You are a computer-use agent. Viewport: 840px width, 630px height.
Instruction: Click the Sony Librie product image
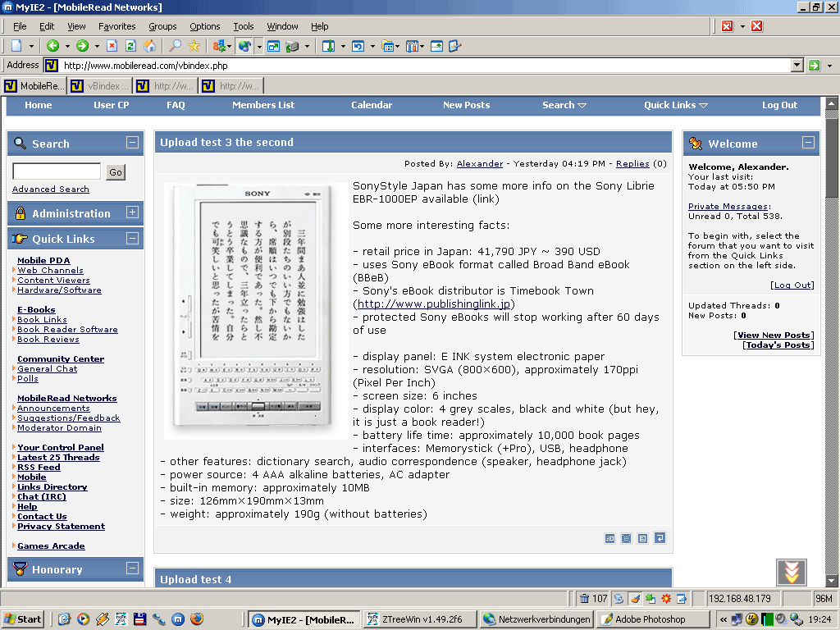click(256, 311)
